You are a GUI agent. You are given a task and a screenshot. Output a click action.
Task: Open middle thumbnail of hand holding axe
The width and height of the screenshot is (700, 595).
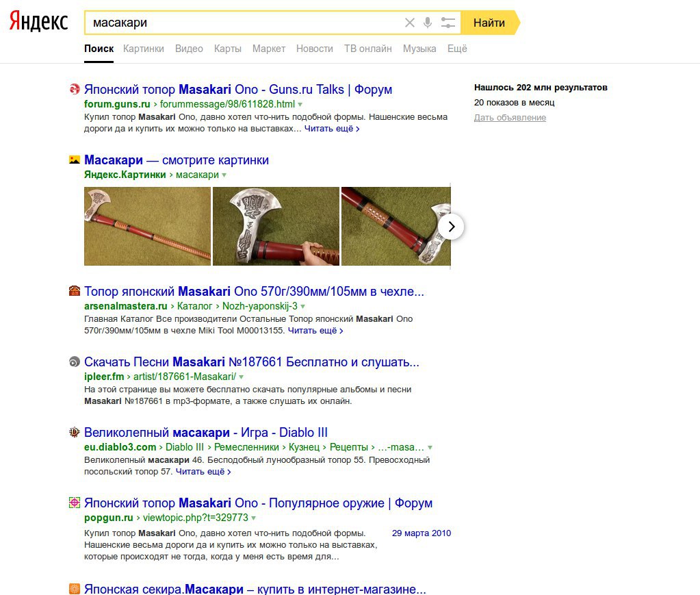pos(276,226)
